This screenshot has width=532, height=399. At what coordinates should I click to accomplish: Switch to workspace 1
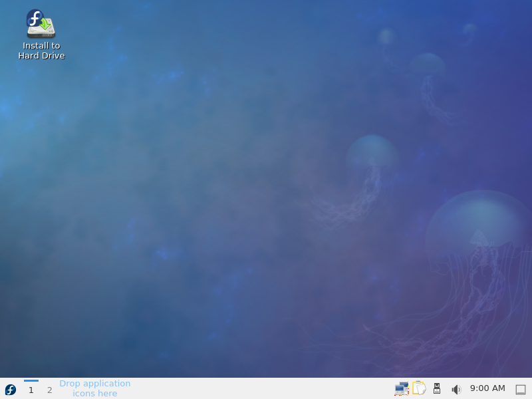click(x=31, y=390)
